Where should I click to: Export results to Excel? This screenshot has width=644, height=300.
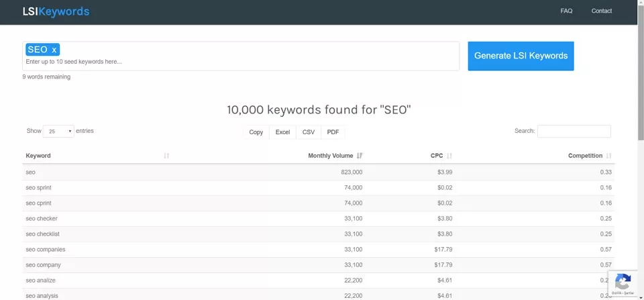[x=282, y=132]
